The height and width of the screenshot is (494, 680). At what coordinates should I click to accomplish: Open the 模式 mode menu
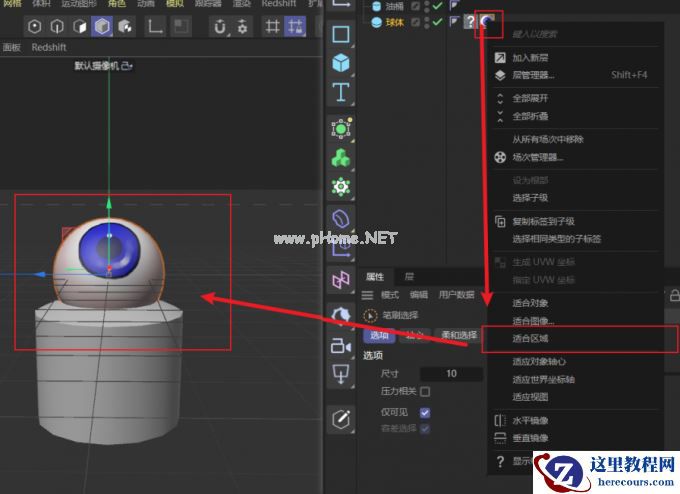(389, 295)
